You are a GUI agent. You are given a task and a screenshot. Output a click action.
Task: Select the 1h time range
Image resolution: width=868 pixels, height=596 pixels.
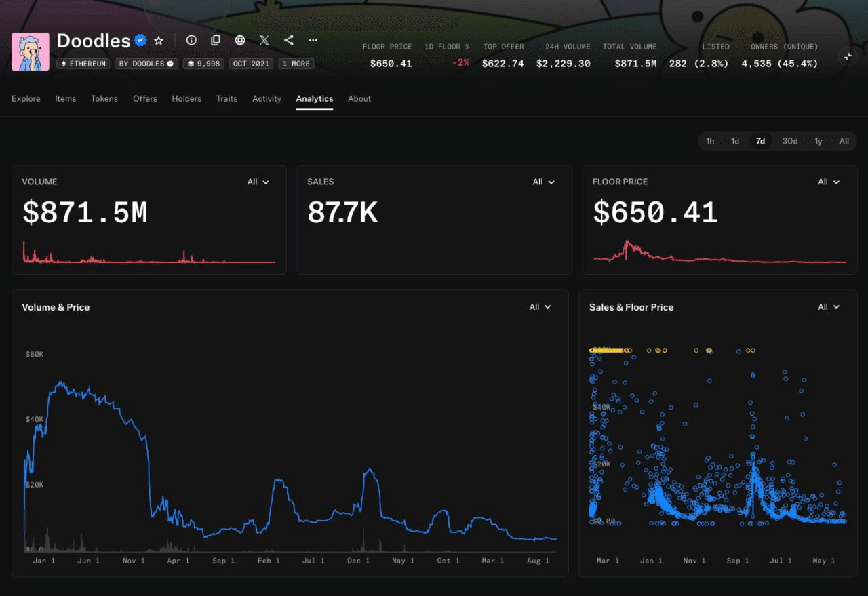click(710, 141)
